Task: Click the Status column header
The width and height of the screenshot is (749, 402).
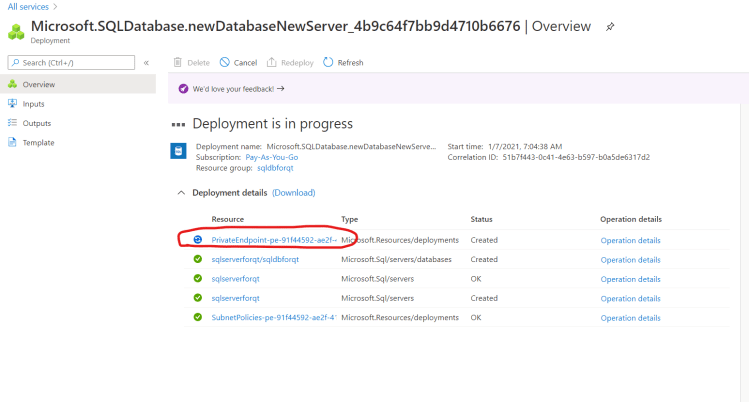Action: pyautogui.click(x=481, y=219)
